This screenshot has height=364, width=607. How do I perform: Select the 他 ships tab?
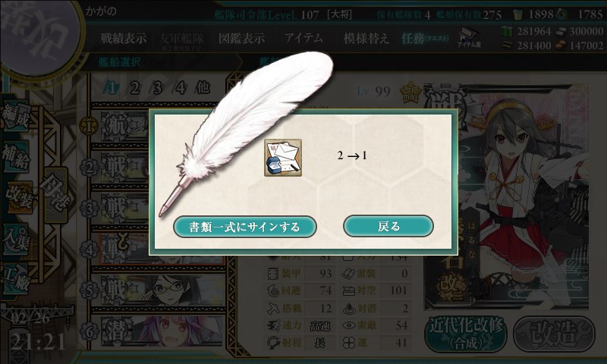click(203, 88)
